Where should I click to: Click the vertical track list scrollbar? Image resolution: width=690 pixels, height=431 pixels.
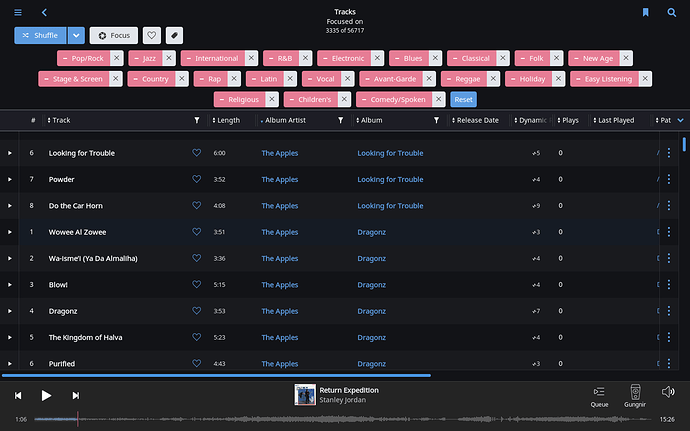click(684, 144)
